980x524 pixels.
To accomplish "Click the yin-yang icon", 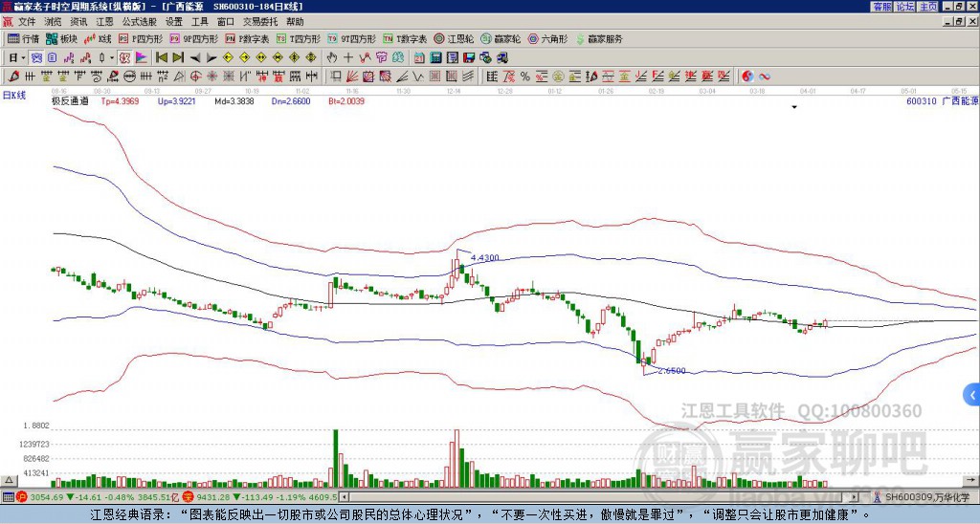I will point(747,76).
